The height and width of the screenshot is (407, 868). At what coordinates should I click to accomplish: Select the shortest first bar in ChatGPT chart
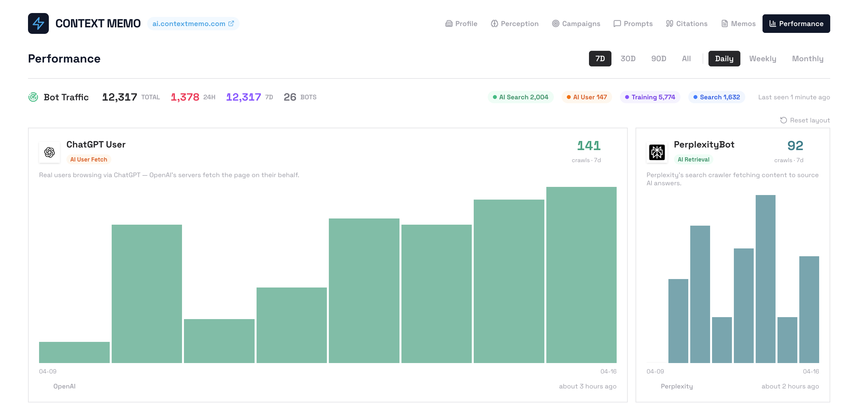[x=74, y=352]
